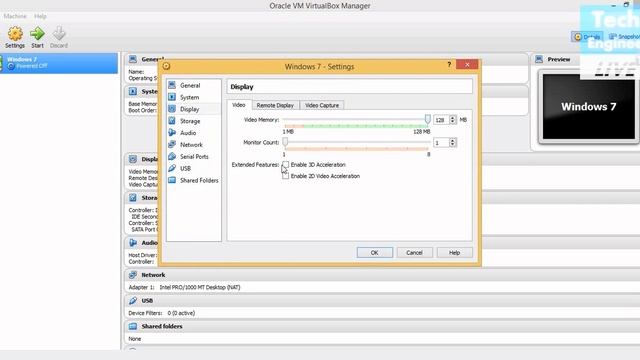Confirm settings with OK button
This screenshot has height=360, width=640.
[x=375, y=253]
